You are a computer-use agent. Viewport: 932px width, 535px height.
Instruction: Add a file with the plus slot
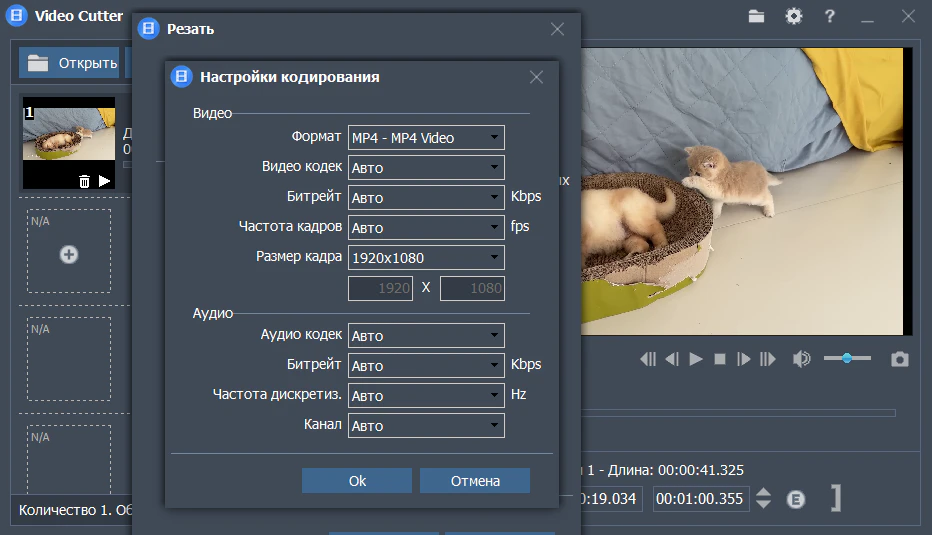coord(69,254)
